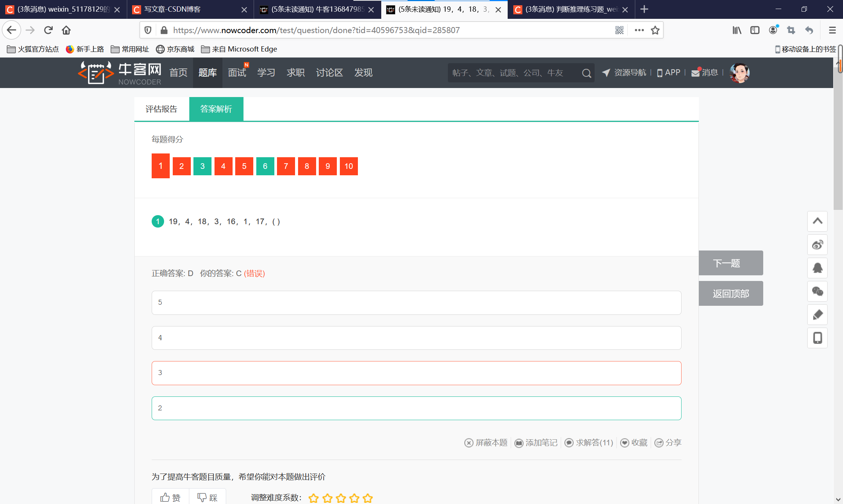Open the 面试 navigation item
843x504 pixels.
click(237, 73)
